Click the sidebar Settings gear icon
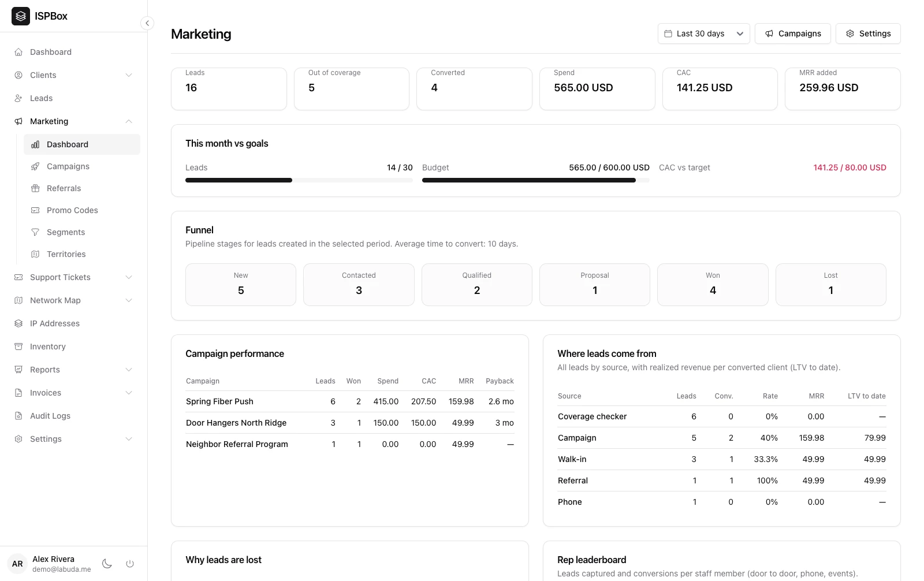 pyautogui.click(x=18, y=439)
